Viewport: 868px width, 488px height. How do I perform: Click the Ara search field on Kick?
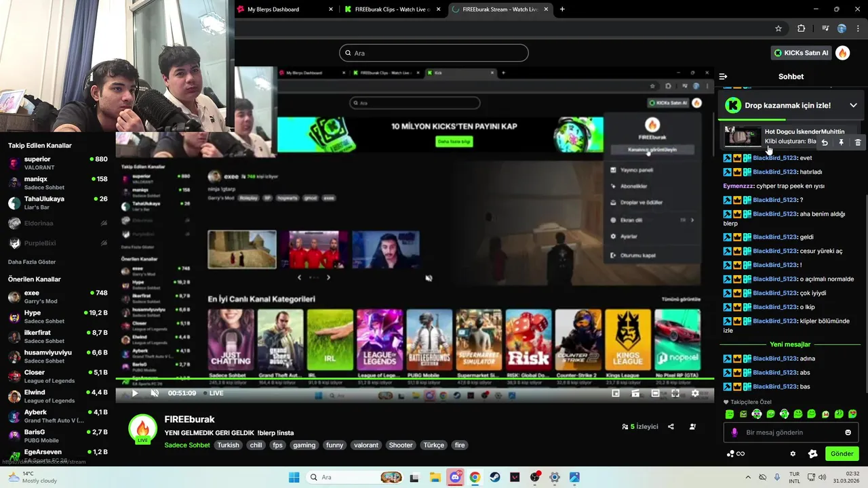tap(433, 53)
